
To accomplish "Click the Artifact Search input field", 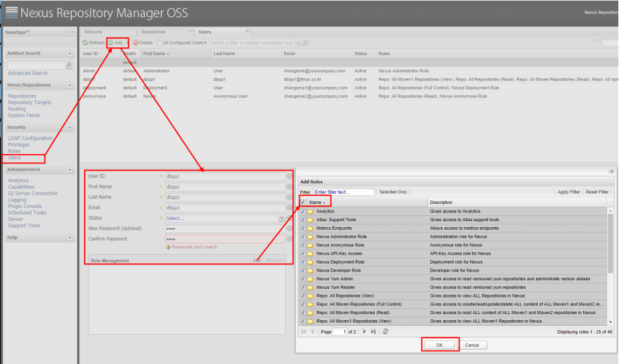I will click(37, 64).
